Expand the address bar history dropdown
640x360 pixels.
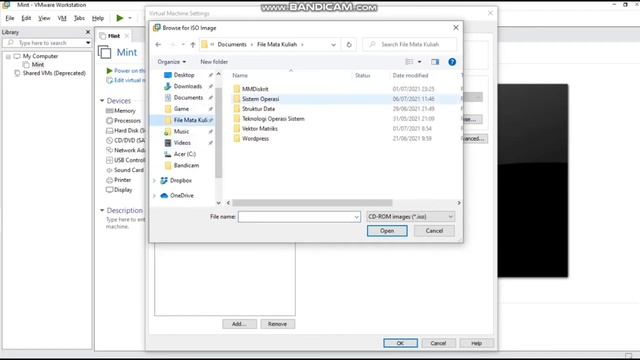click(x=333, y=44)
